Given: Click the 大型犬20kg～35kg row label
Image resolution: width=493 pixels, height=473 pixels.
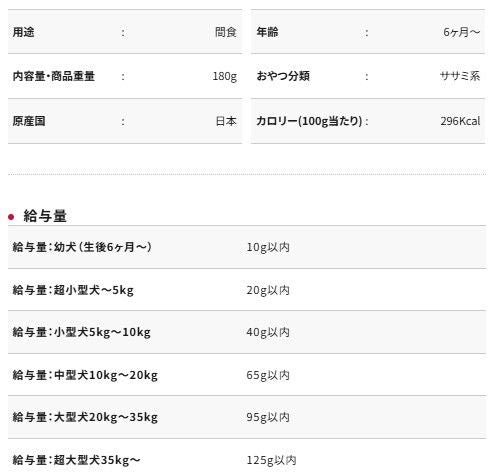Looking at the screenshot, I should pyautogui.click(x=85, y=417).
